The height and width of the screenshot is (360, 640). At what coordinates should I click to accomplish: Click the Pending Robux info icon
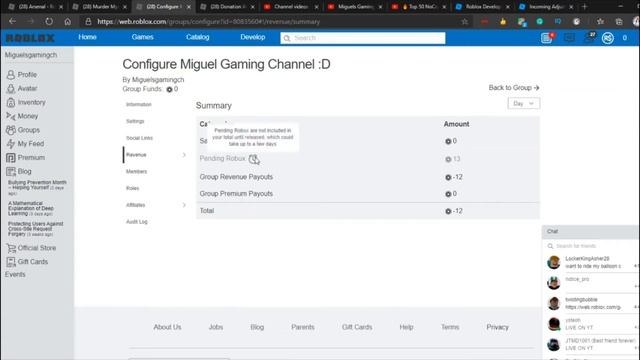click(253, 159)
